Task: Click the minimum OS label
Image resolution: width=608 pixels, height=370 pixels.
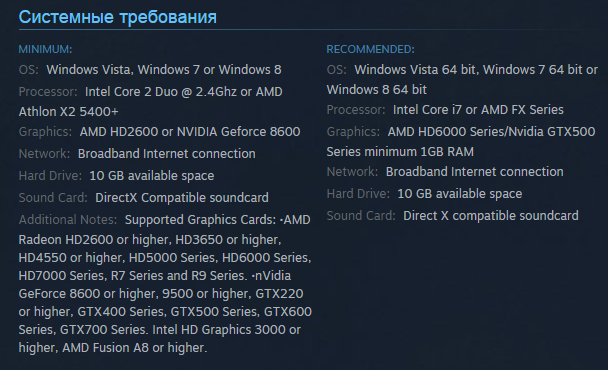Action: click(x=29, y=70)
